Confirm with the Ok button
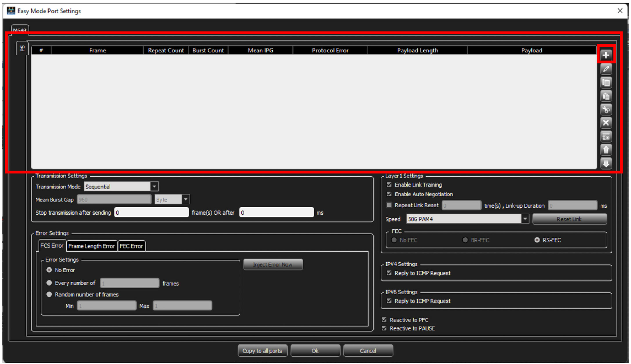Image resolution: width=631 pixels, height=364 pixels. (315, 351)
